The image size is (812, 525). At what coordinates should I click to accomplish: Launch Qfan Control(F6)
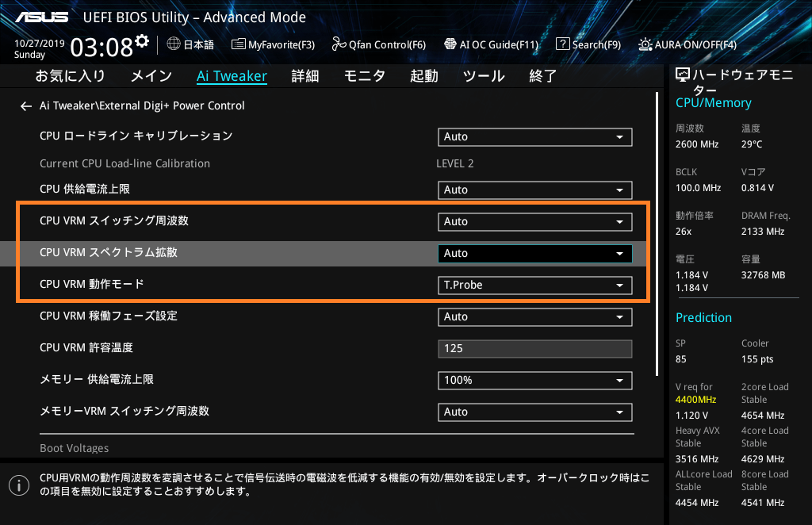click(x=379, y=44)
